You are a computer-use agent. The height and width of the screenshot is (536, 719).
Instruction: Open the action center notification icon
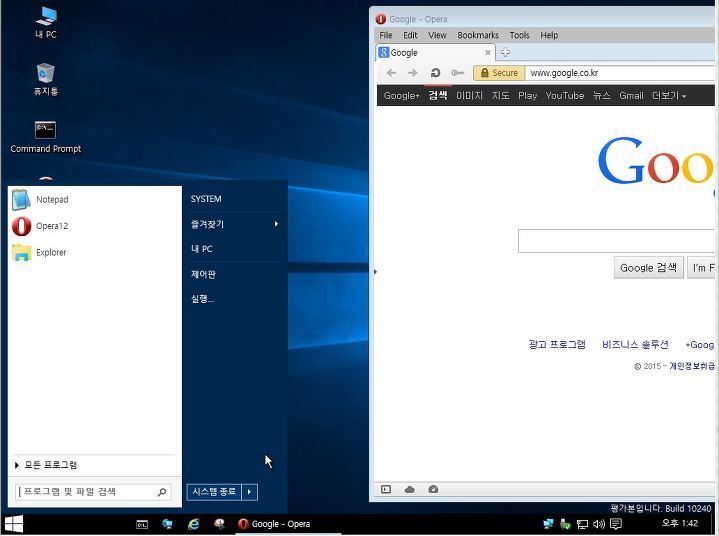[616, 524]
